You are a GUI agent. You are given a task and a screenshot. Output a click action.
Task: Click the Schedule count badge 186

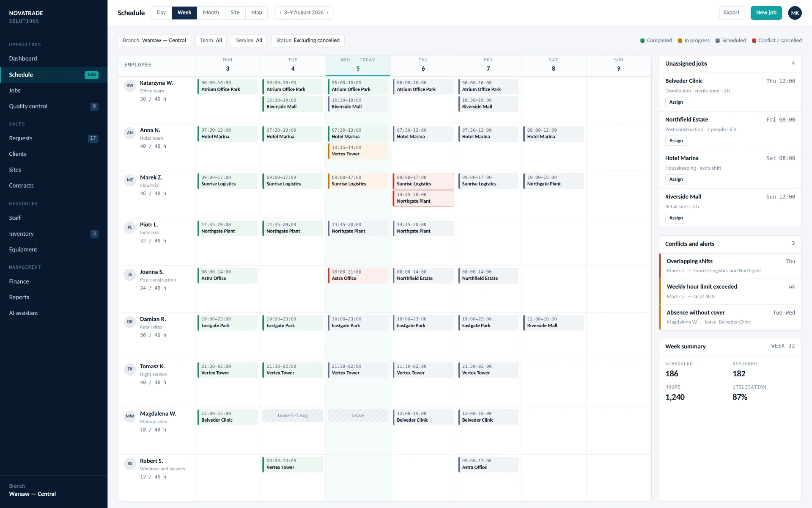click(91, 75)
